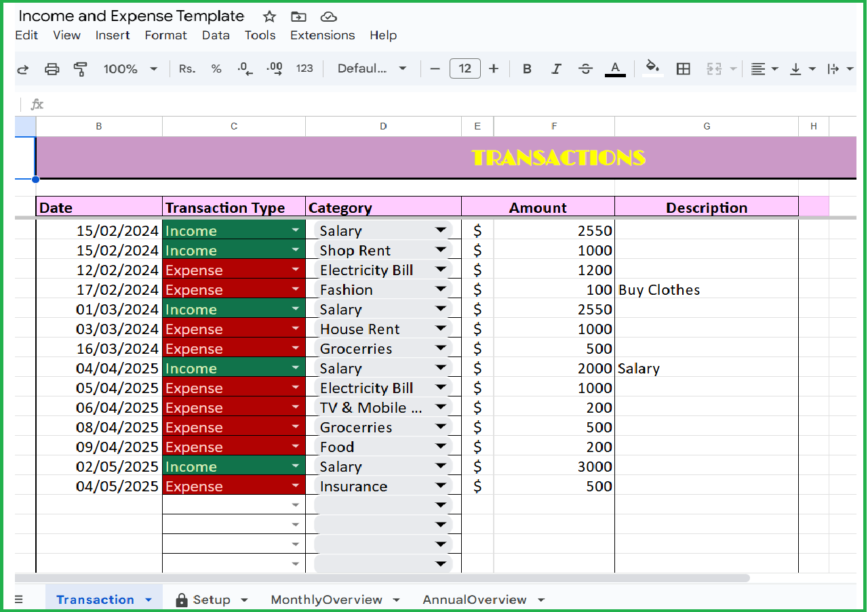Open the text color picker
The height and width of the screenshot is (612, 868).
point(615,68)
